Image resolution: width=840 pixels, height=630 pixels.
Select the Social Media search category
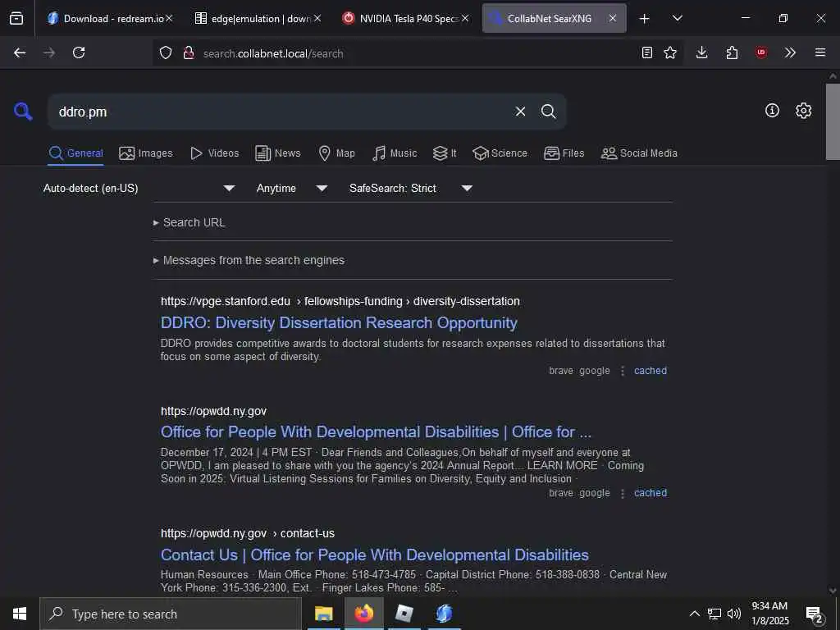tap(639, 153)
